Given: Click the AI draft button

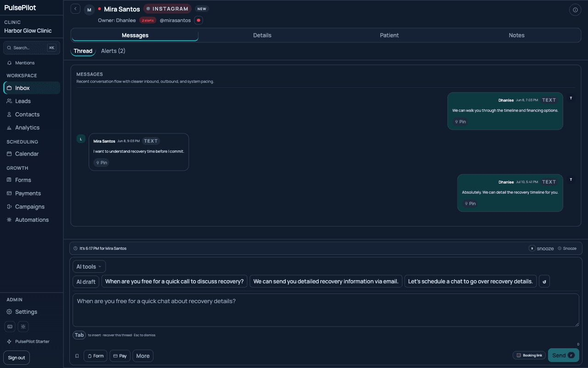Looking at the screenshot, I should 86,282.
